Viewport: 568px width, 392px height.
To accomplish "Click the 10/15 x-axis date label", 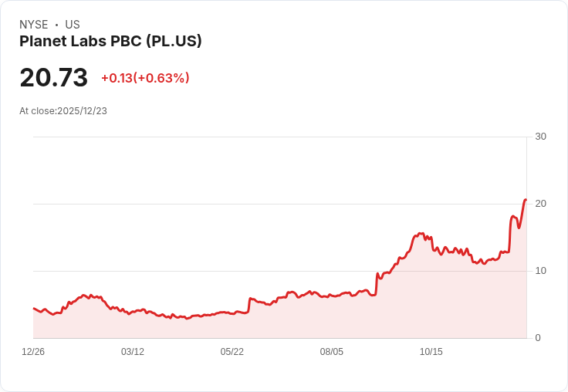I will click(x=431, y=352).
